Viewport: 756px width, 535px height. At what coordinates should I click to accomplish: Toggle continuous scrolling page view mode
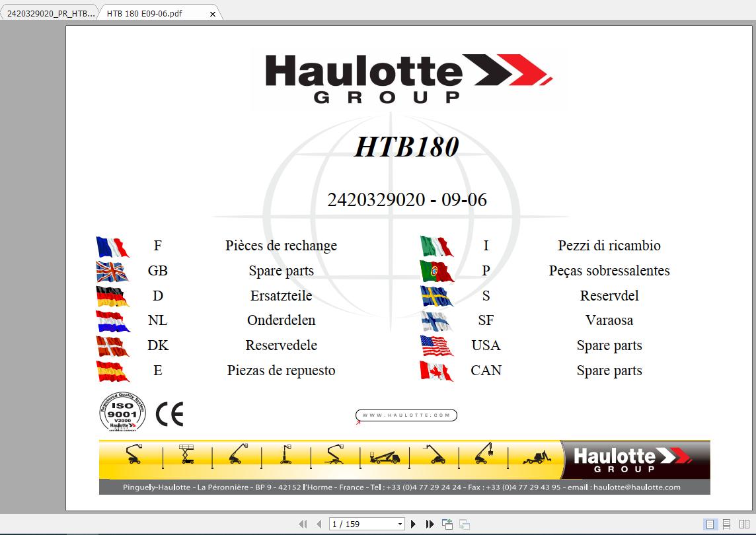click(x=726, y=524)
